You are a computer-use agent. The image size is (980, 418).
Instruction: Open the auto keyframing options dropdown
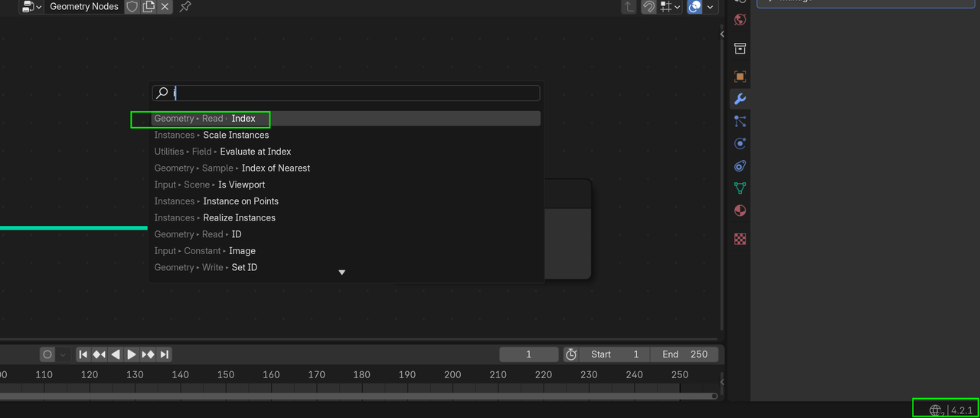click(x=64, y=354)
